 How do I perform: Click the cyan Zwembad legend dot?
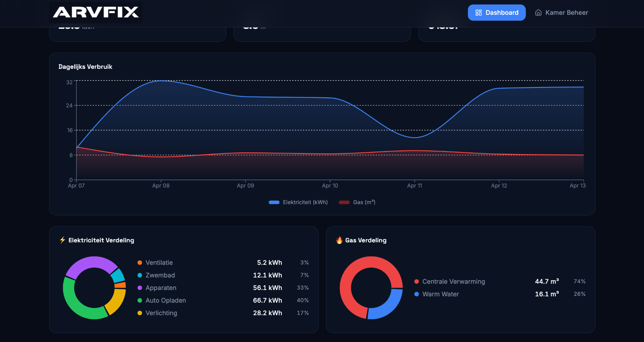(x=140, y=275)
